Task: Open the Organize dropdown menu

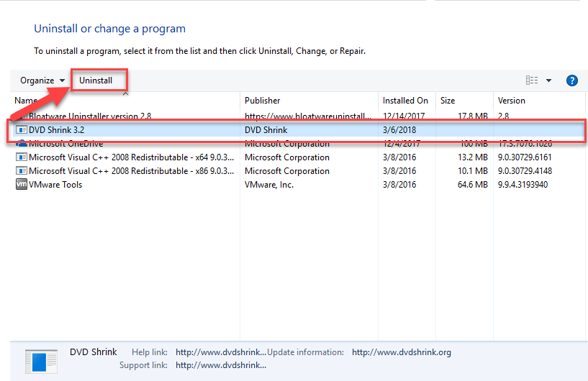Action: click(42, 81)
